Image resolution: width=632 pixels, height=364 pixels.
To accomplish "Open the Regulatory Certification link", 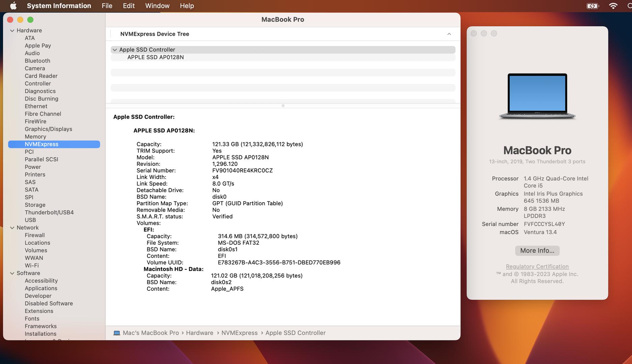I will [x=537, y=267].
